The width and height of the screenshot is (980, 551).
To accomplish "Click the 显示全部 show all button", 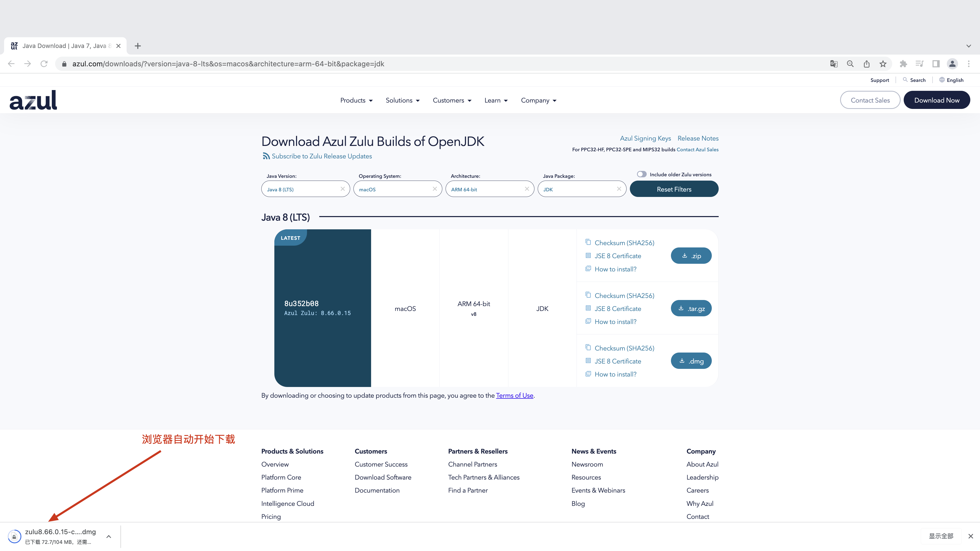I will pos(941,536).
